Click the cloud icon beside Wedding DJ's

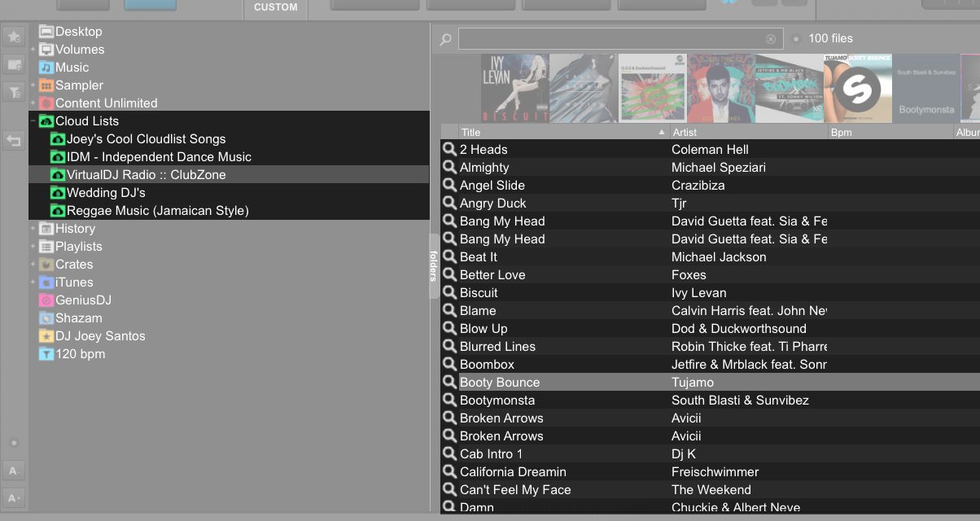click(x=58, y=193)
